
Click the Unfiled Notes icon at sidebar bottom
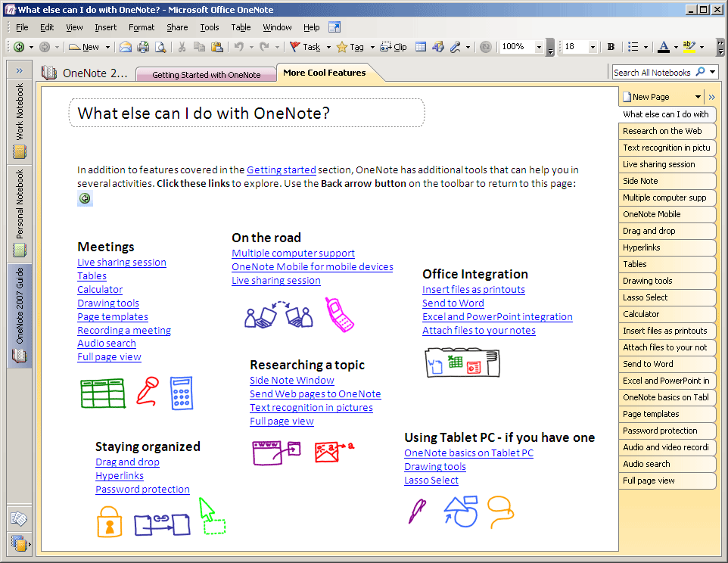pos(19,518)
